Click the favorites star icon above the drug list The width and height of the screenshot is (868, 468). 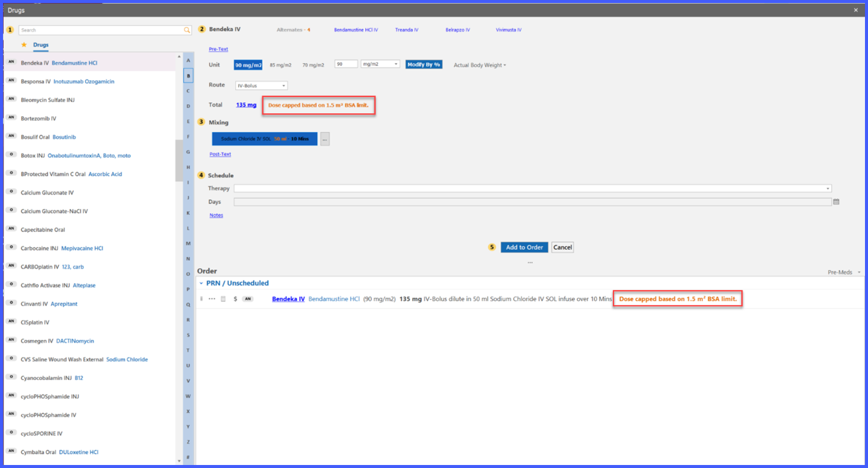pyautogui.click(x=24, y=45)
